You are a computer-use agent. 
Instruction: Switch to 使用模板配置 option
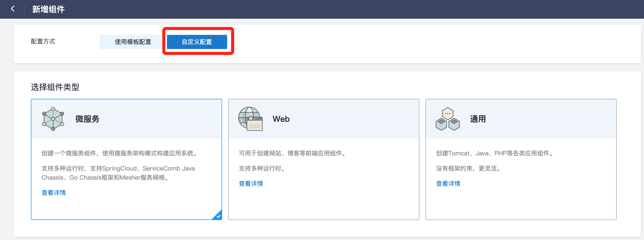[x=133, y=42]
